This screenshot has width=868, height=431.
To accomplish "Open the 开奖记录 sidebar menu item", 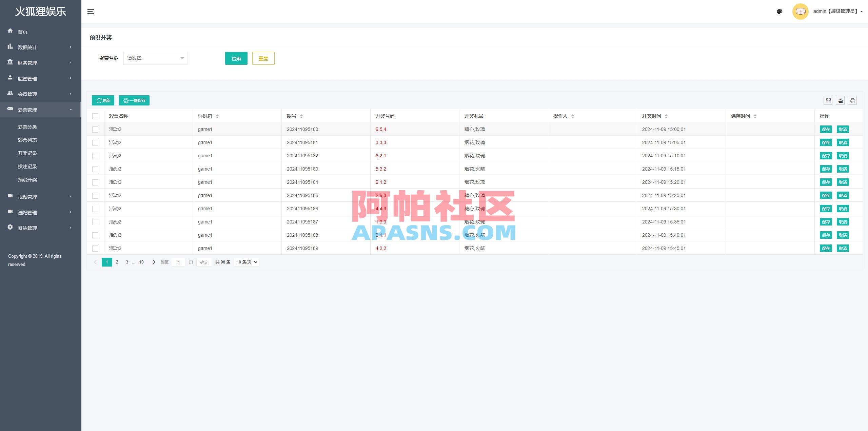I will point(28,153).
